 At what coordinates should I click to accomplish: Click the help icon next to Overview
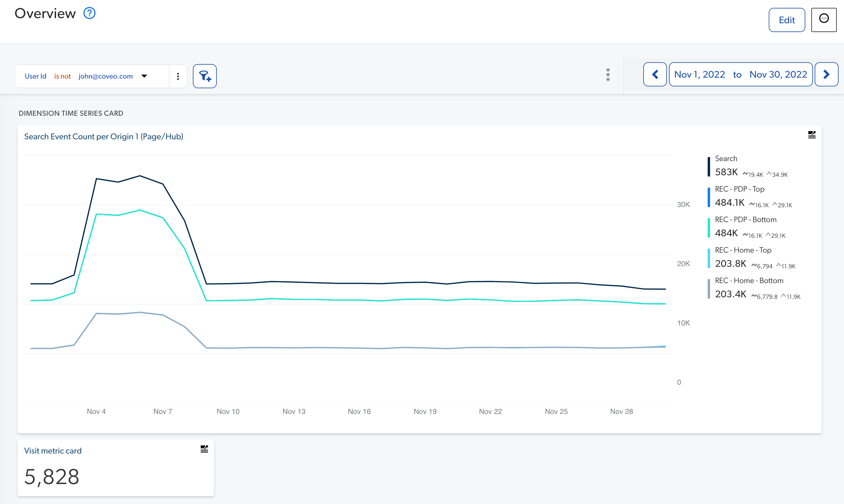(89, 13)
